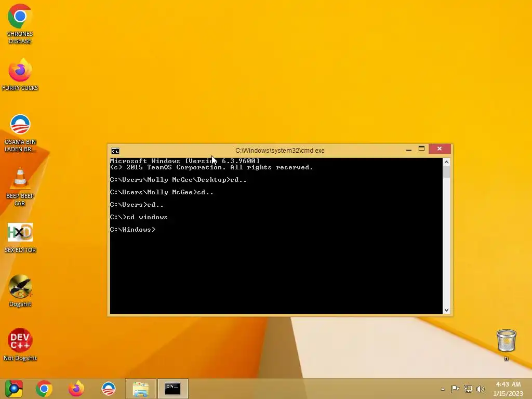The image size is (532, 399).
Task: Switch to the Command Prompt taskbar button
Action: click(172, 389)
